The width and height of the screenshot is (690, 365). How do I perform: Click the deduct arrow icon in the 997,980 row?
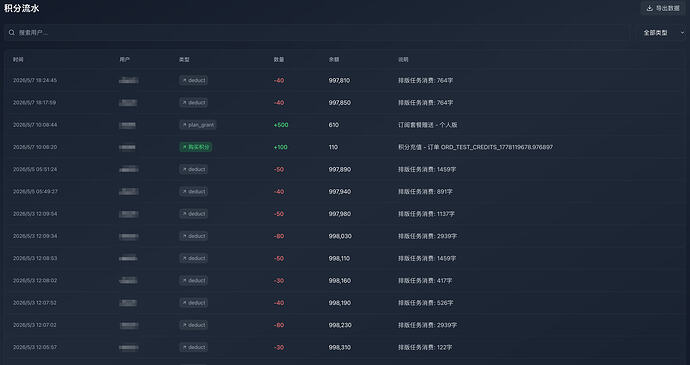tap(184, 214)
